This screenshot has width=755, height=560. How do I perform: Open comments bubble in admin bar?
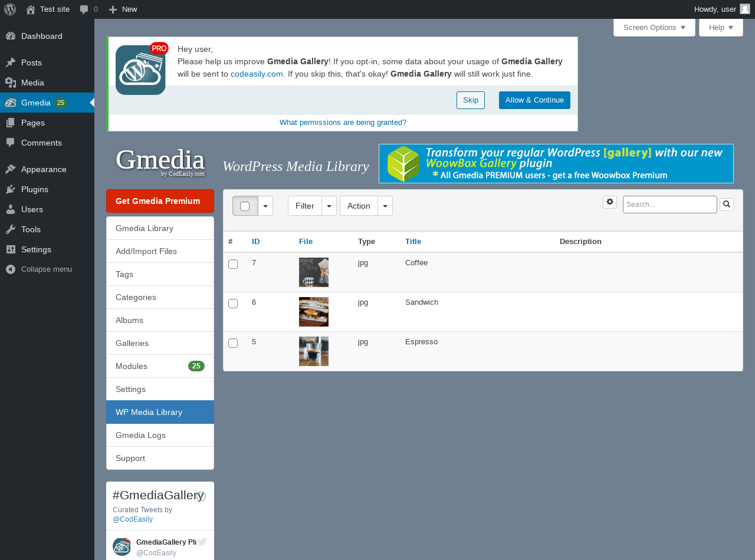84,9
